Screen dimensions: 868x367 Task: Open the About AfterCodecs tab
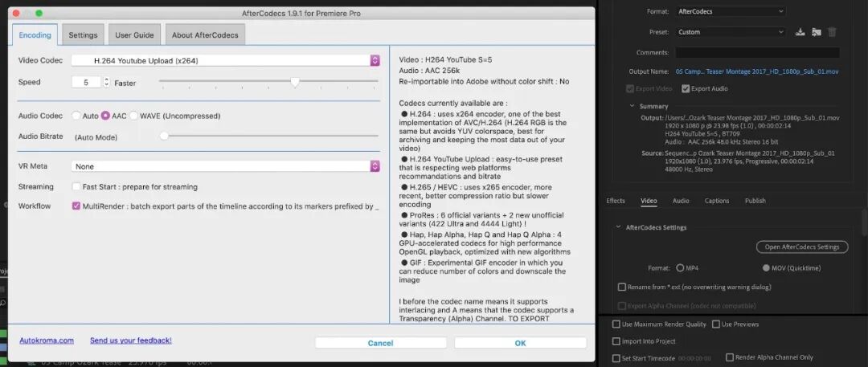[205, 35]
